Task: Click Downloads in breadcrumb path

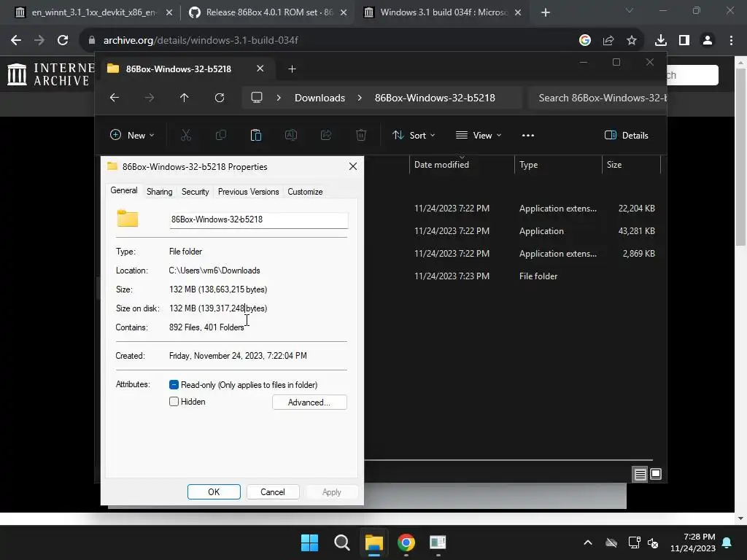Action: 320,98
